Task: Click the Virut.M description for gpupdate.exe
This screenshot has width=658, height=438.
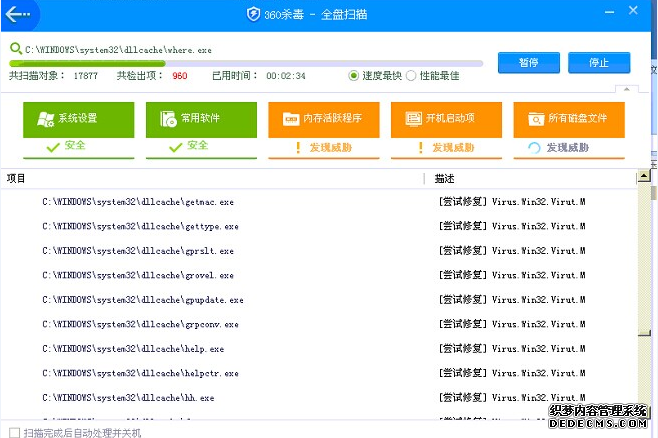Action: (512, 300)
